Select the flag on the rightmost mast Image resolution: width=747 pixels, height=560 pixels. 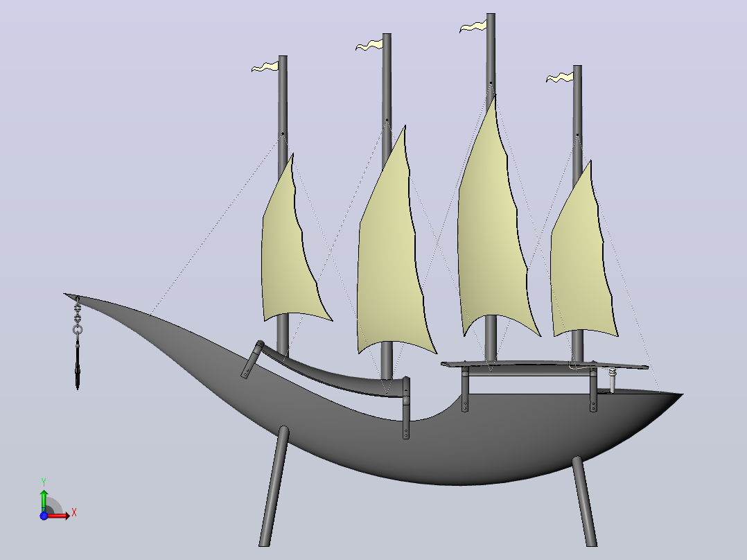(x=560, y=77)
